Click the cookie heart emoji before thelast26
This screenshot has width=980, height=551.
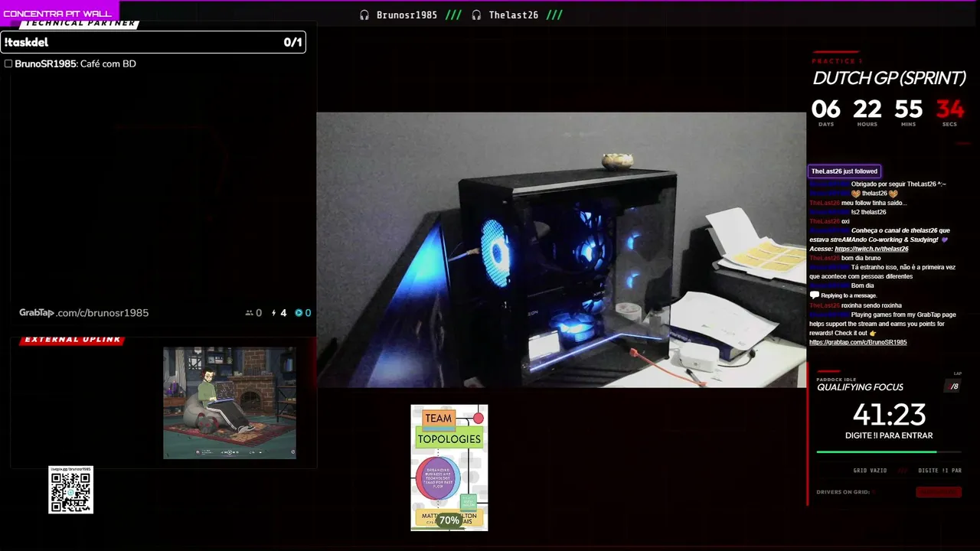pos(856,194)
